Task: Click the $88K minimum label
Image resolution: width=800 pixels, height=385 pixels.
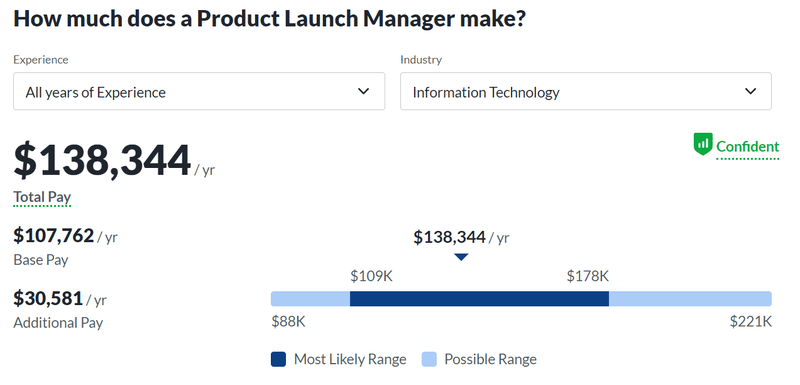Action: coord(288,322)
